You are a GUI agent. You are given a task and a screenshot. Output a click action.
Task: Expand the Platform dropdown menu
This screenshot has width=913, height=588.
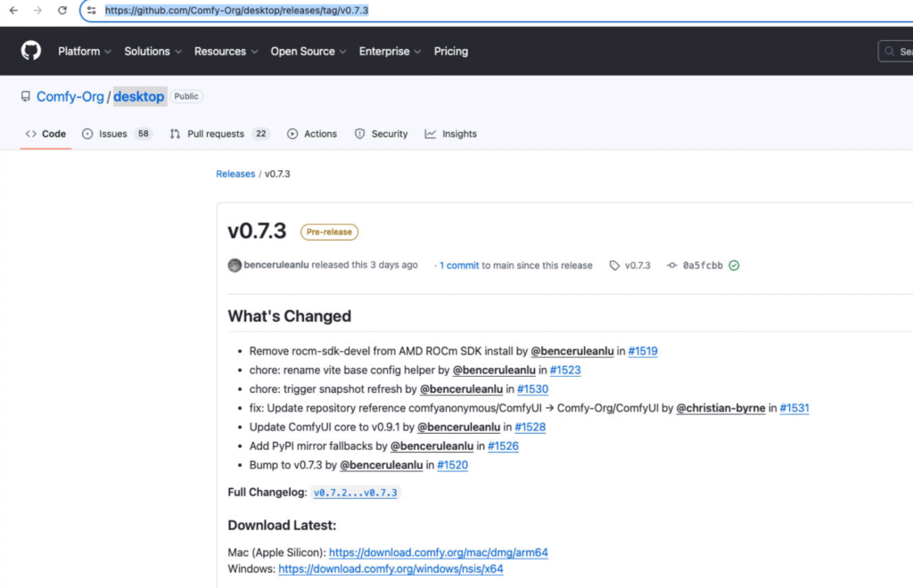(x=85, y=52)
